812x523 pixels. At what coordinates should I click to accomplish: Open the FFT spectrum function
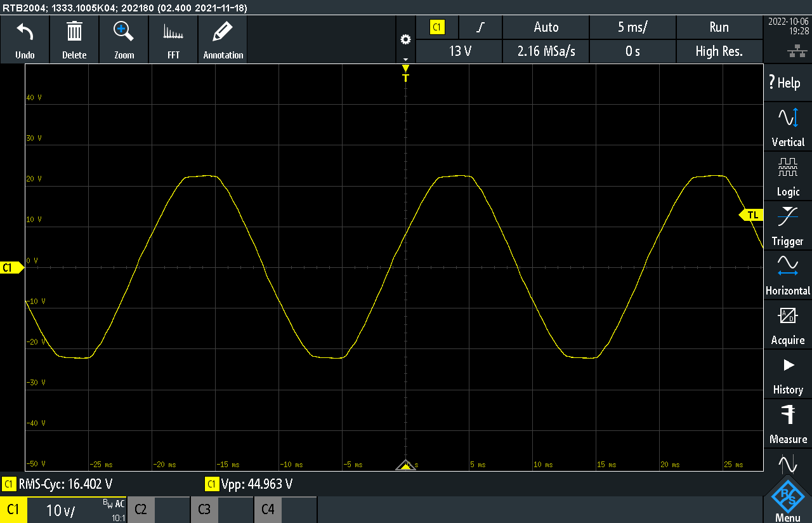point(173,32)
